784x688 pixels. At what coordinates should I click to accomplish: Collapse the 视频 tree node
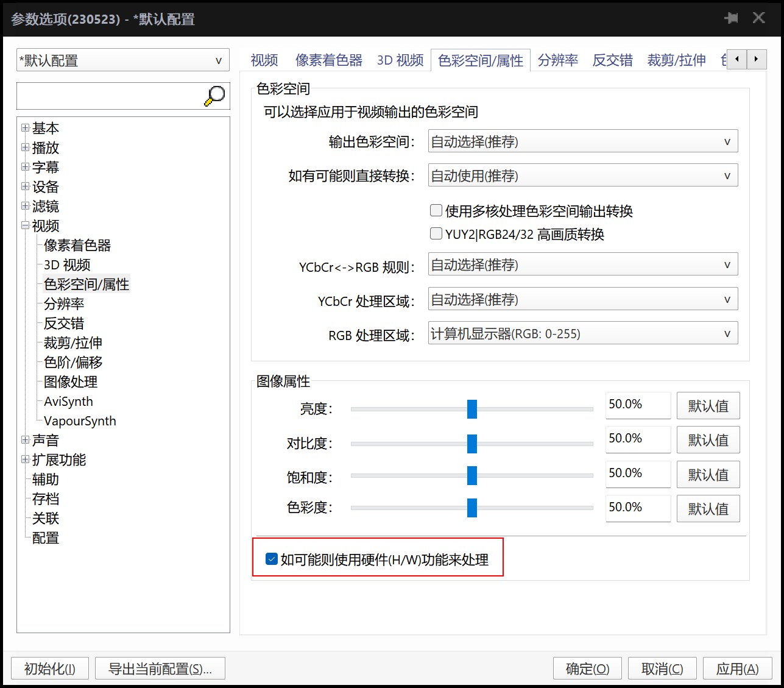pos(25,225)
